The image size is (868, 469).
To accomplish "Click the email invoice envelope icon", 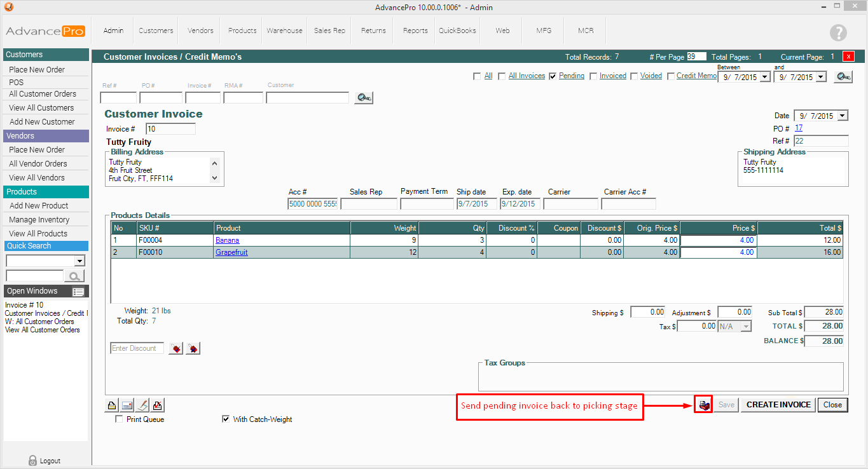I will (127, 405).
